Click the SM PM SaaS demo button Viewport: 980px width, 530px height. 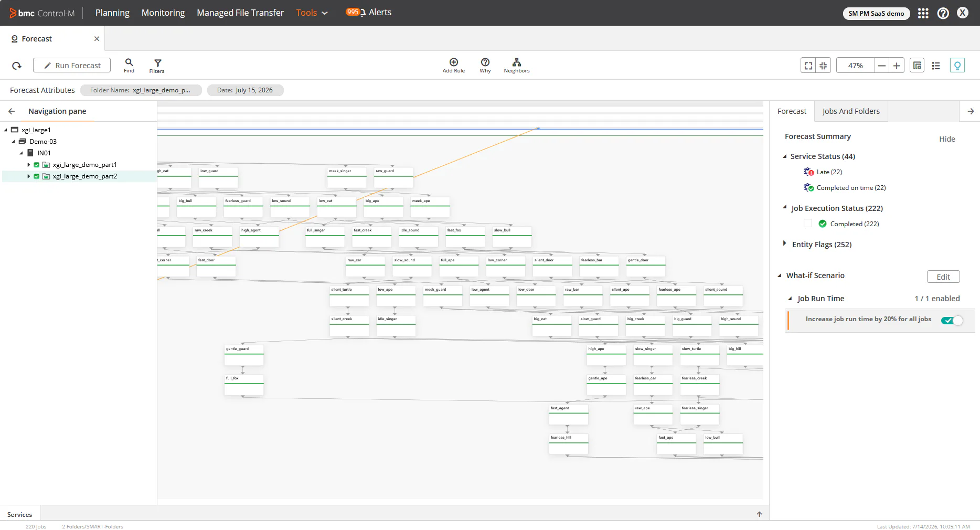click(876, 14)
